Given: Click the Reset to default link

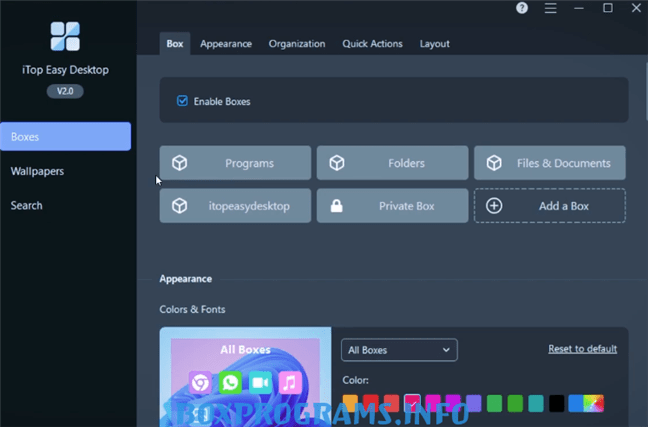Looking at the screenshot, I should pos(582,349).
